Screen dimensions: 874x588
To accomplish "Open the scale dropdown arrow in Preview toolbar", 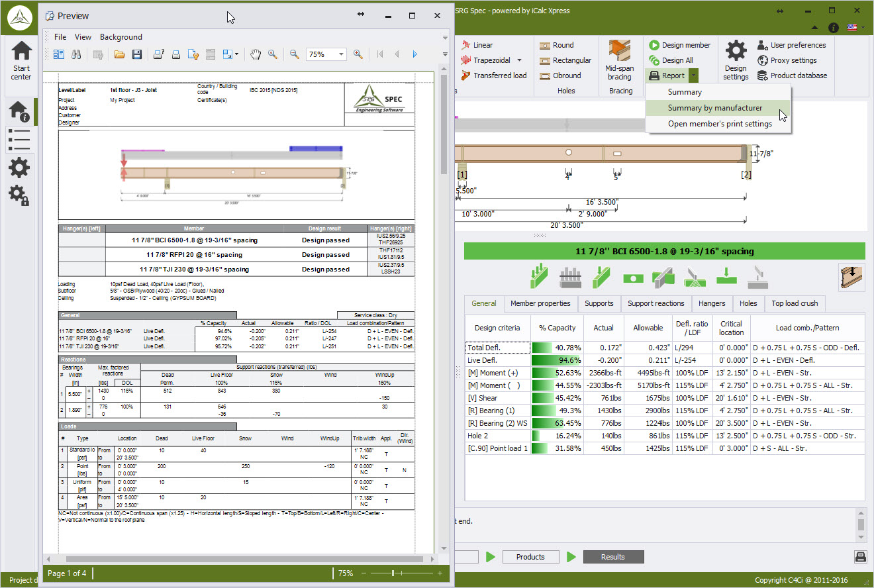I will coord(236,54).
